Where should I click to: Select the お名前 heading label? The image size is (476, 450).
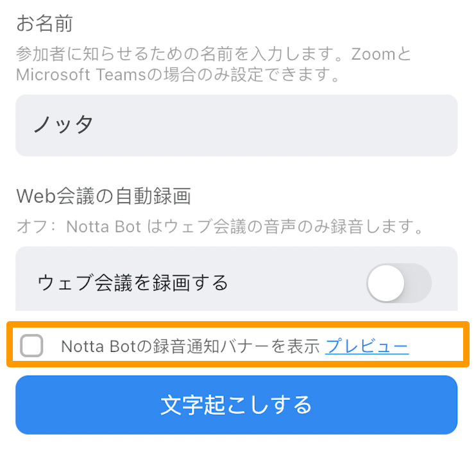coord(44,24)
